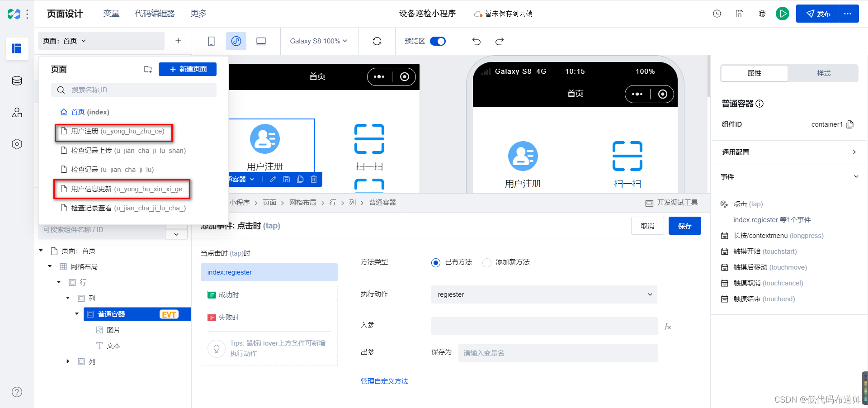Open the 变量 menu
This screenshot has width=868, height=408.
click(x=111, y=14)
